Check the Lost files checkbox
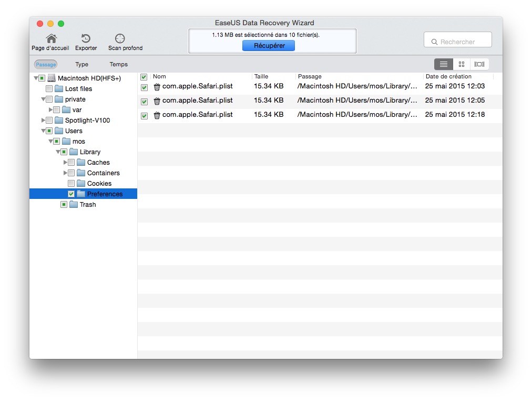The image size is (532, 401). point(49,88)
